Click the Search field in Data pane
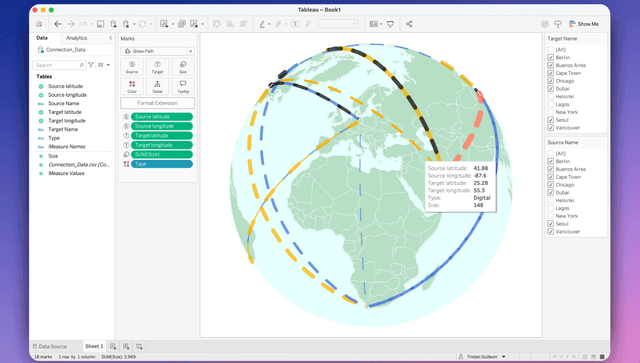 click(59, 65)
